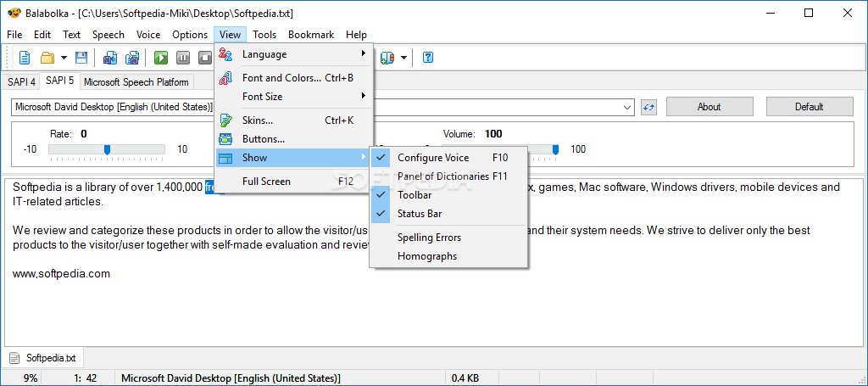
Task: Open Skins... from the View menu
Action: [x=294, y=120]
